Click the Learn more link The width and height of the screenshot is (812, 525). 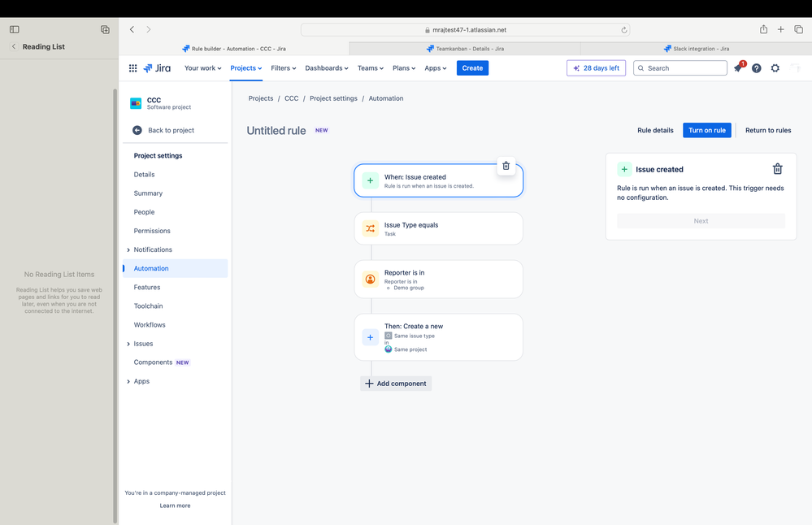coord(175,505)
